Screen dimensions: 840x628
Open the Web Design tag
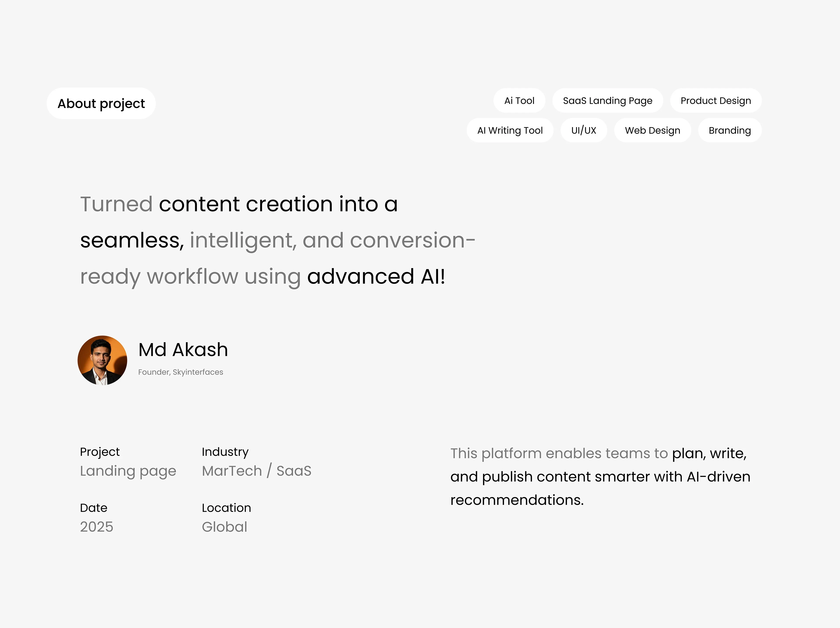click(652, 130)
